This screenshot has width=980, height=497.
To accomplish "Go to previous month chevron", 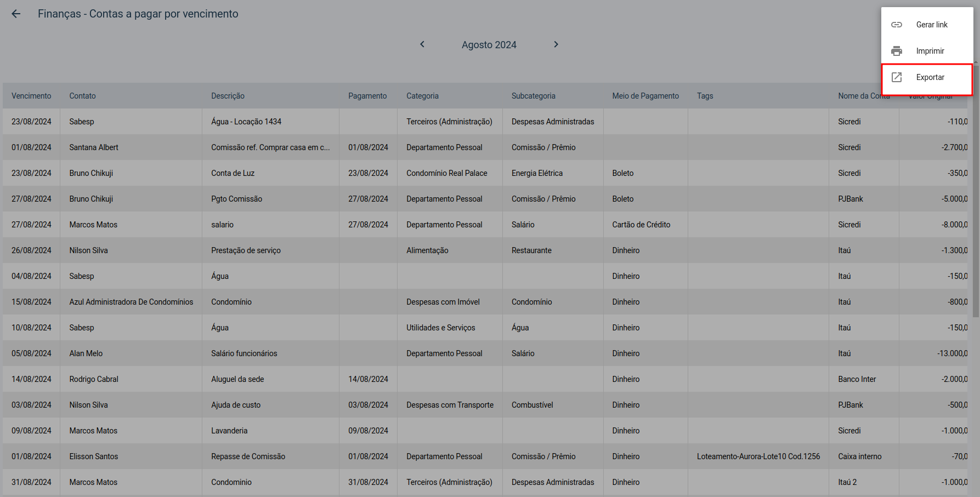I will pyautogui.click(x=422, y=44).
